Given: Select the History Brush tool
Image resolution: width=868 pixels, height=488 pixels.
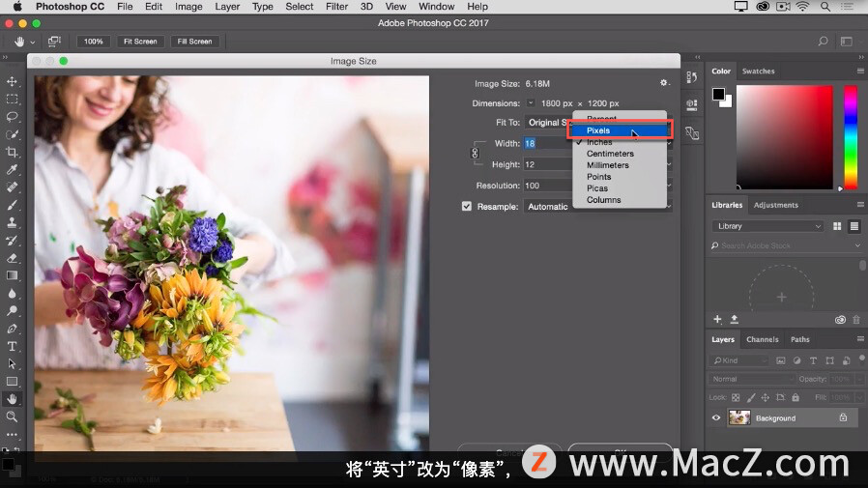Looking at the screenshot, I should 12,240.
